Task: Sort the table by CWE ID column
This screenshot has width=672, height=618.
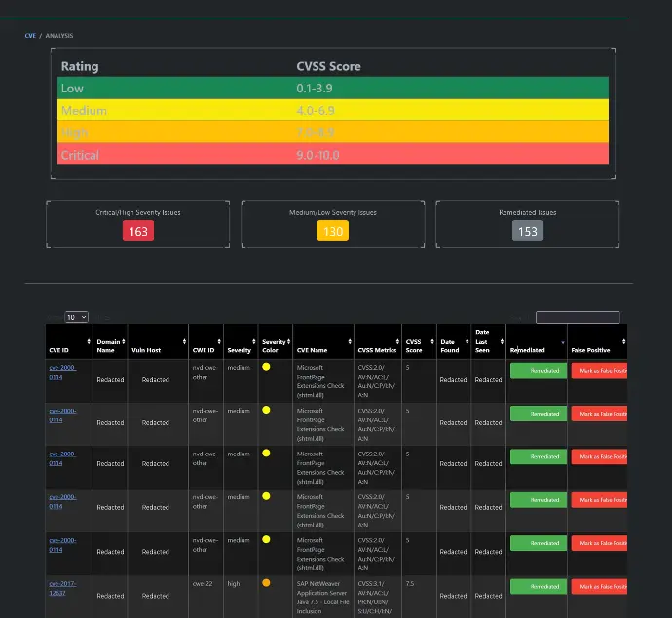Action: (206, 342)
